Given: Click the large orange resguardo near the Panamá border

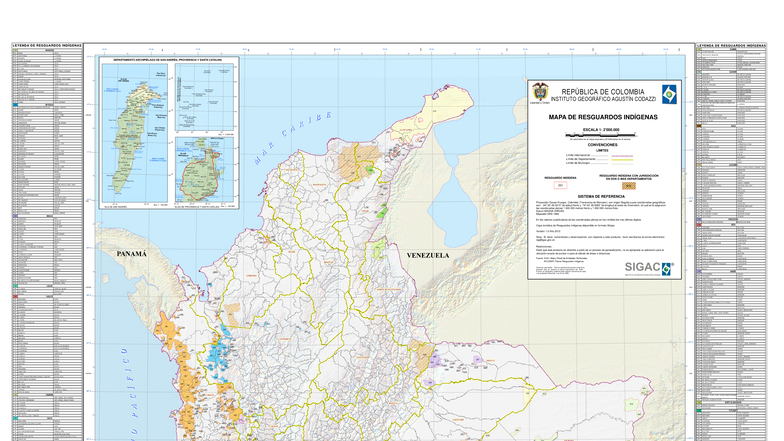Looking at the screenshot, I should (167, 330).
